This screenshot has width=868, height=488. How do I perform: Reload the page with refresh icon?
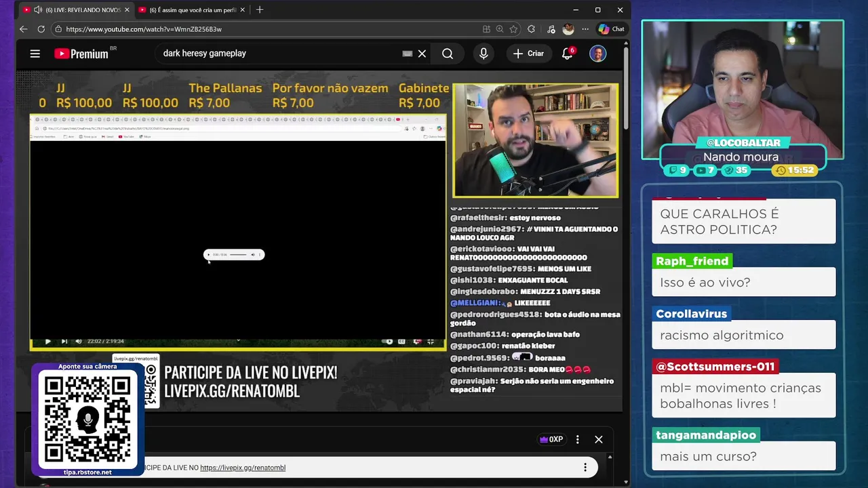point(41,29)
